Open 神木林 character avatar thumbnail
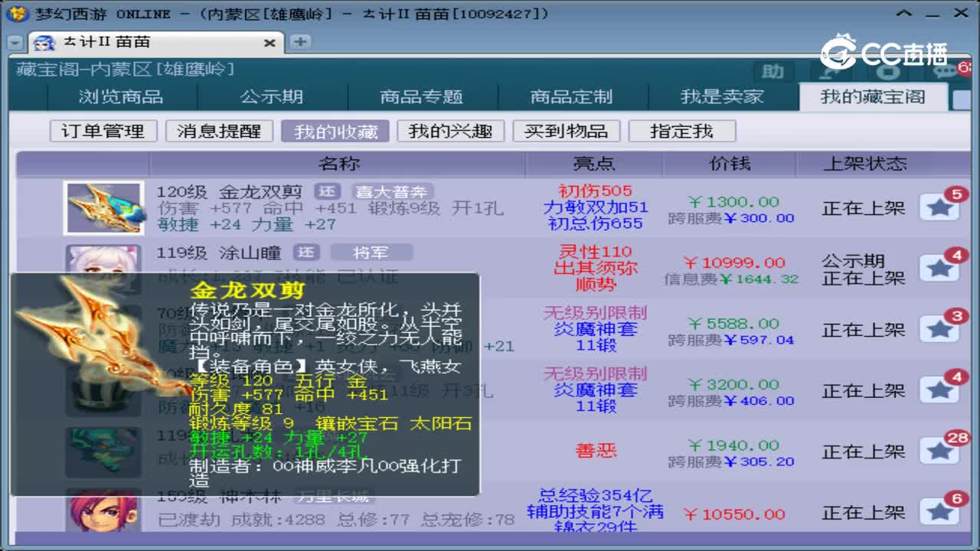Image resolution: width=980 pixels, height=551 pixels. (x=103, y=510)
